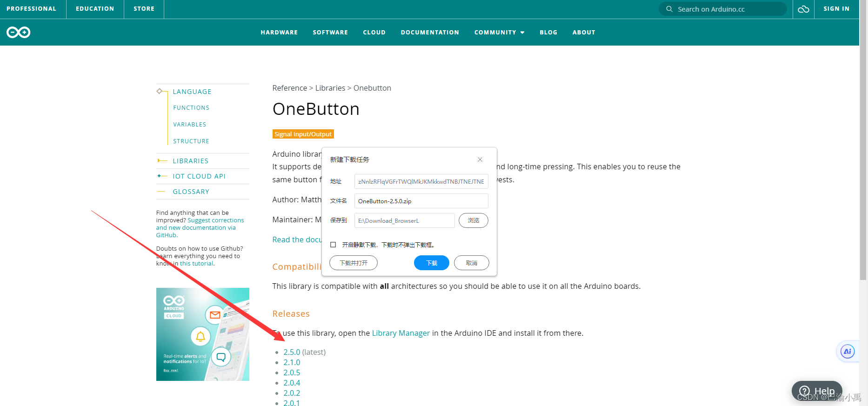Viewport: 868px width, 406px height.
Task: Edit the file name field OneButton-2.5.0.zip
Action: click(x=421, y=201)
